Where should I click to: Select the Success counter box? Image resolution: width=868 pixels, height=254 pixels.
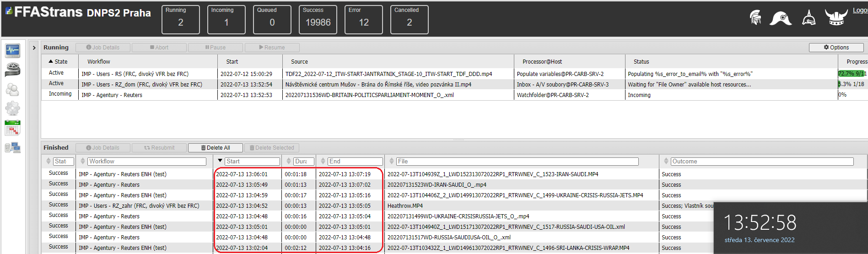(318, 20)
